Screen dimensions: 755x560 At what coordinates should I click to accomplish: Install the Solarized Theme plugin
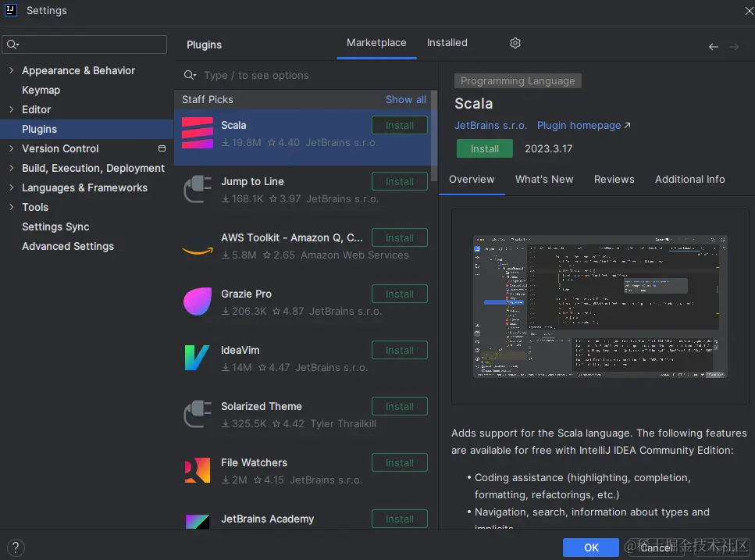coord(399,406)
